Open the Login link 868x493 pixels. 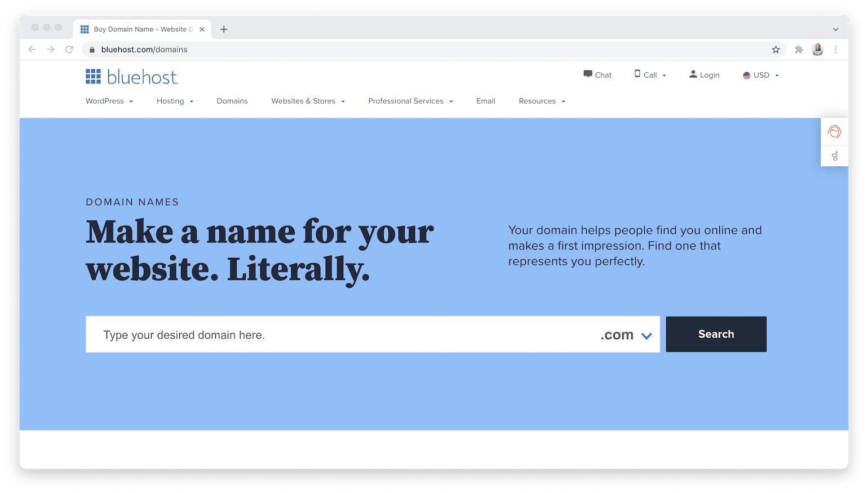coord(709,74)
